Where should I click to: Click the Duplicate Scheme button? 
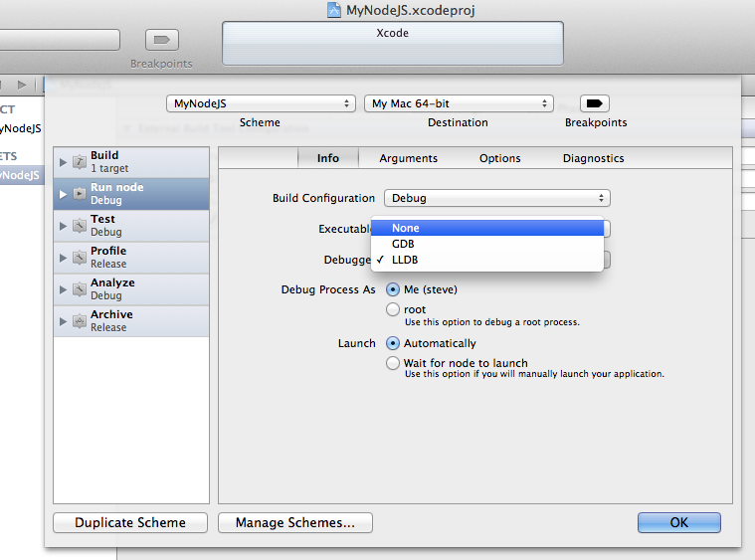(x=130, y=522)
